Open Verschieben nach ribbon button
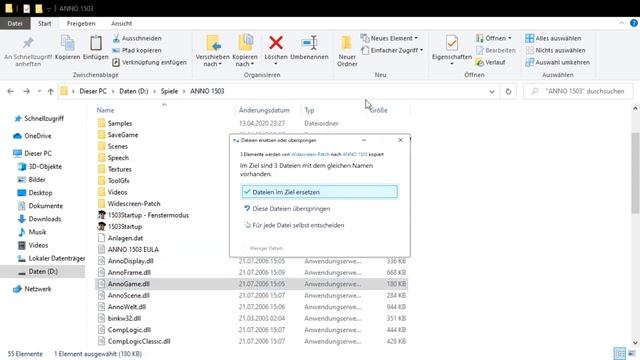The image size is (640, 360). (212, 51)
